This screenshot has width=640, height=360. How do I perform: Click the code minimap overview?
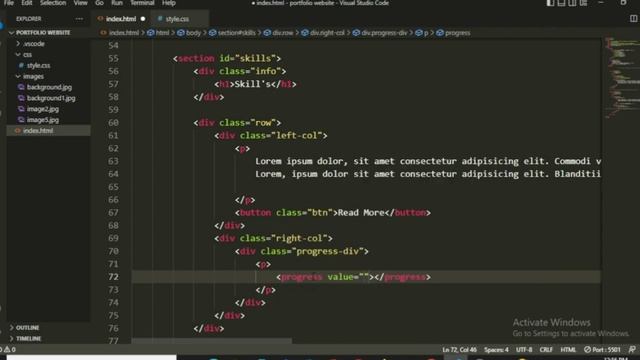coord(621,78)
